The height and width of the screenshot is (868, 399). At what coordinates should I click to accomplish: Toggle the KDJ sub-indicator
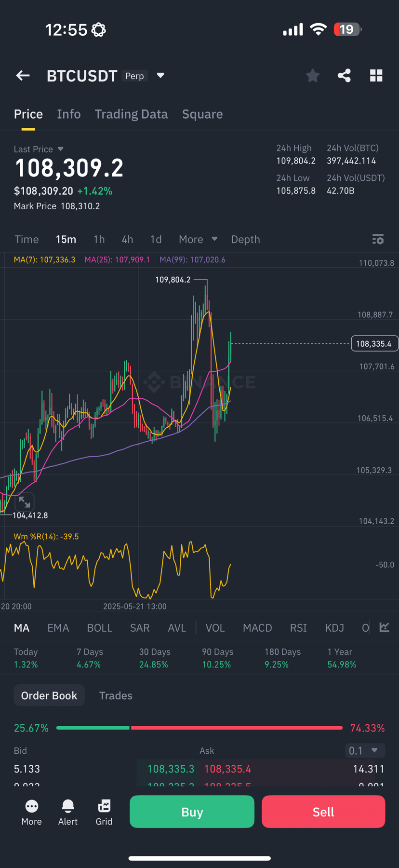tap(334, 628)
